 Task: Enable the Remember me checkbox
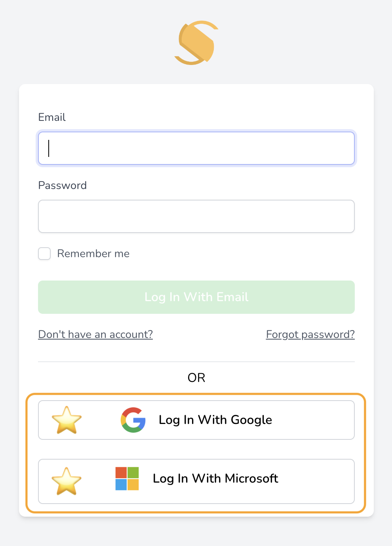pos(44,254)
